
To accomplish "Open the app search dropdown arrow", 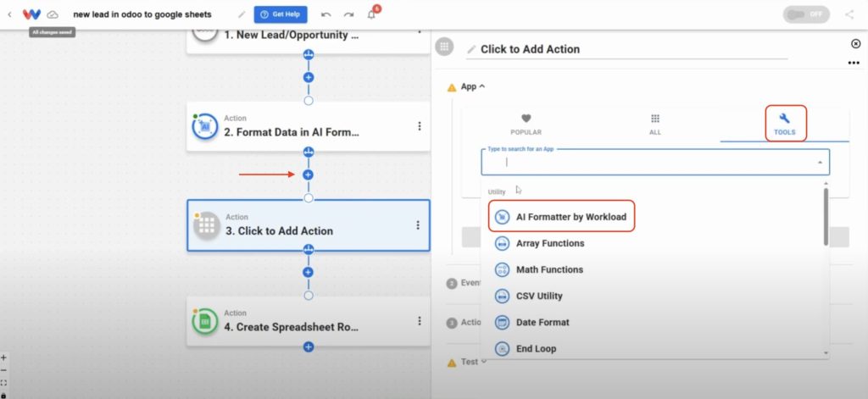I will pyautogui.click(x=820, y=163).
